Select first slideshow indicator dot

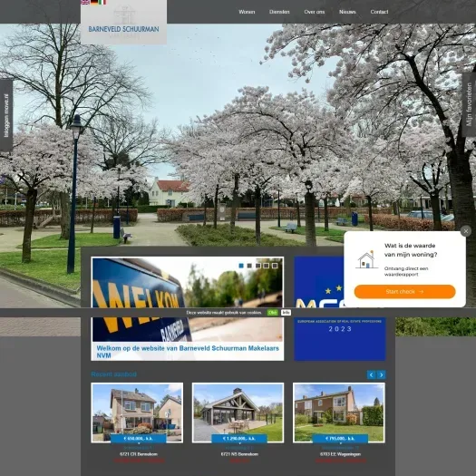[241, 266]
